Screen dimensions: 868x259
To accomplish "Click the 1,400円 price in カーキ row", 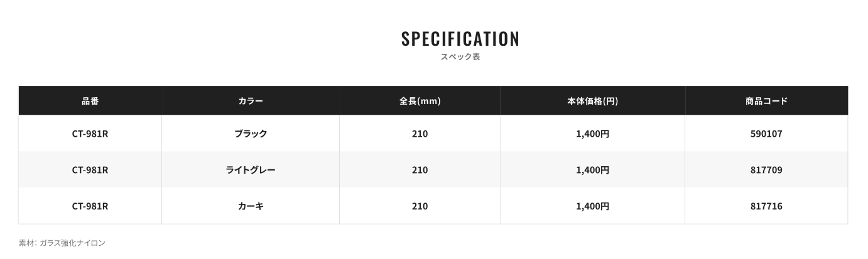I will (x=592, y=206).
